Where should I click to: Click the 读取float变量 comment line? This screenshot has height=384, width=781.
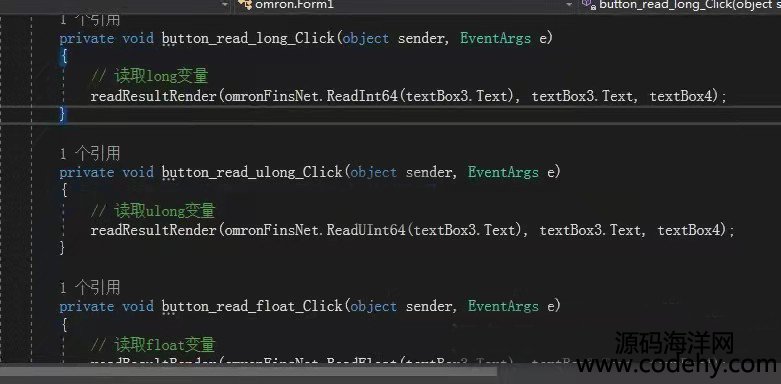coord(153,344)
